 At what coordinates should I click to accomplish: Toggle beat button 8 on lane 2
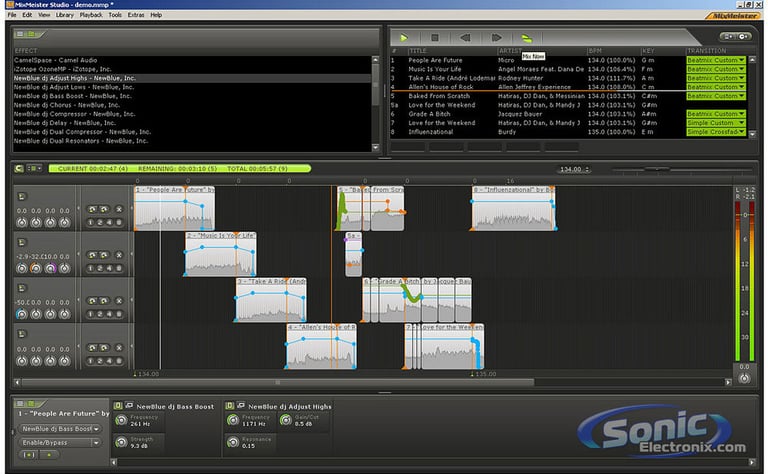tap(119, 268)
